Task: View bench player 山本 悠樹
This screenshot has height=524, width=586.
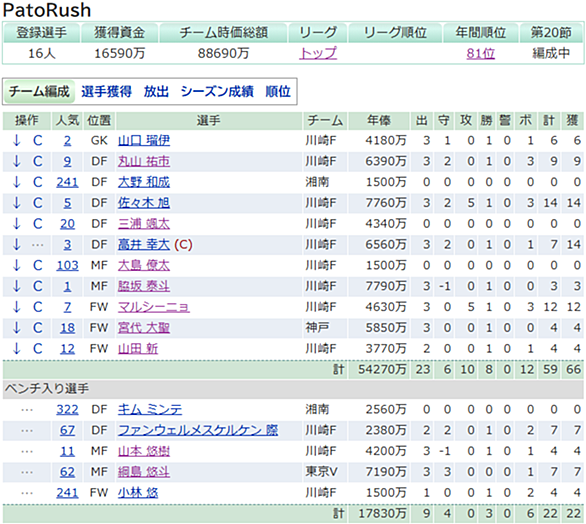Action: coord(144,451)
